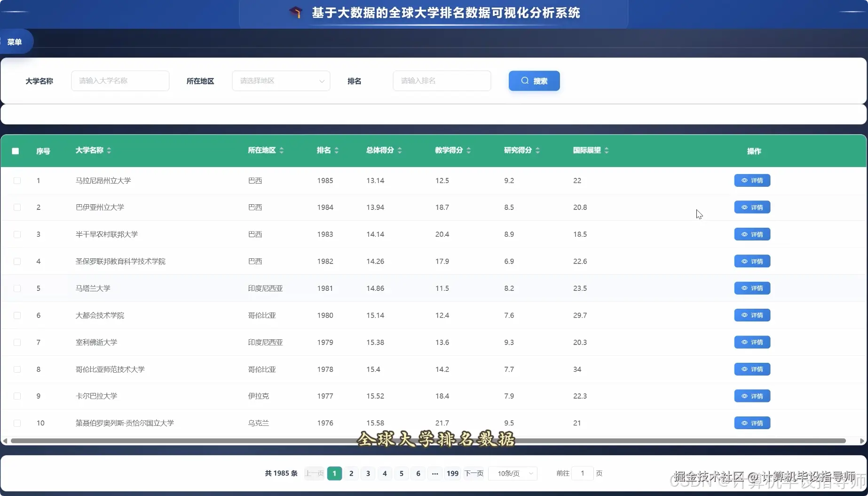Sort the table by 国际展望 column
The image size is (868, 496).
pyautogui.click(x=607, y=150)
